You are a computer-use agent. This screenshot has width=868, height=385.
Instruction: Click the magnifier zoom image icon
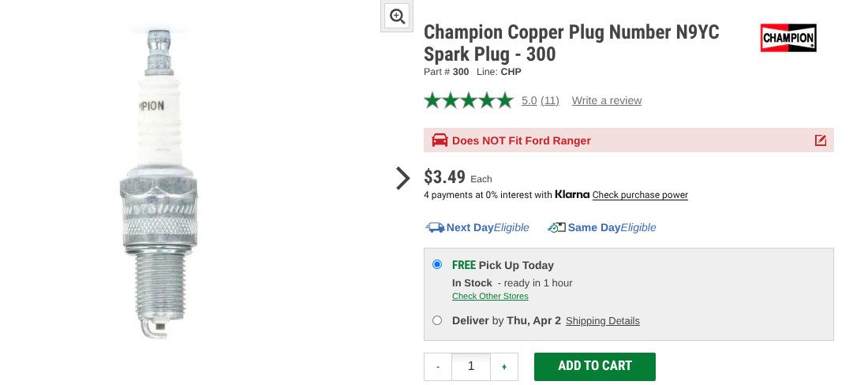pyautogui.click(x=397, y=16)
